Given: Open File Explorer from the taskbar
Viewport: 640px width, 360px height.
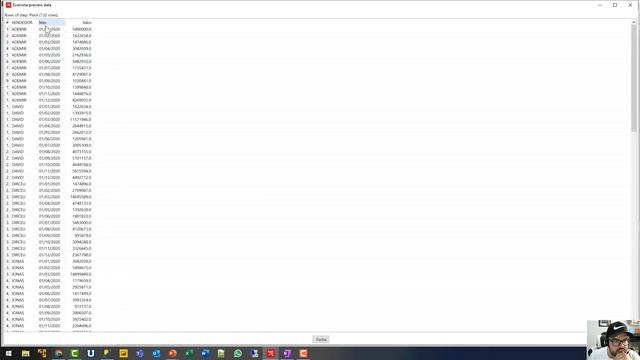Looking at the screenshot, I should click(25, 353).
